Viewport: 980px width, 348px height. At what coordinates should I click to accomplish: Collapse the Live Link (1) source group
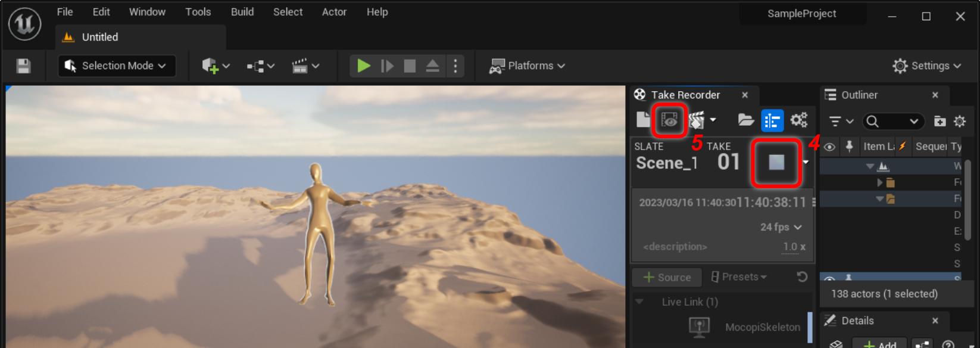639,302
